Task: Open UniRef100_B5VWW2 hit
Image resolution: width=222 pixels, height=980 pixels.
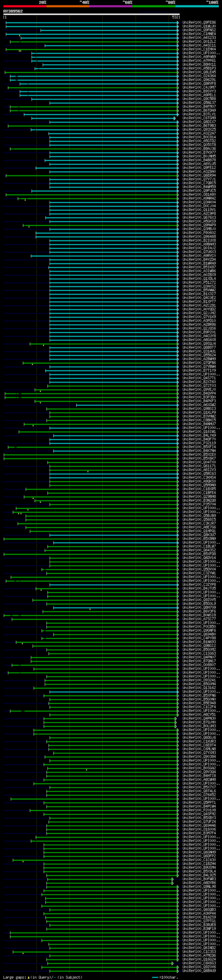Action: tap(199, 290)
